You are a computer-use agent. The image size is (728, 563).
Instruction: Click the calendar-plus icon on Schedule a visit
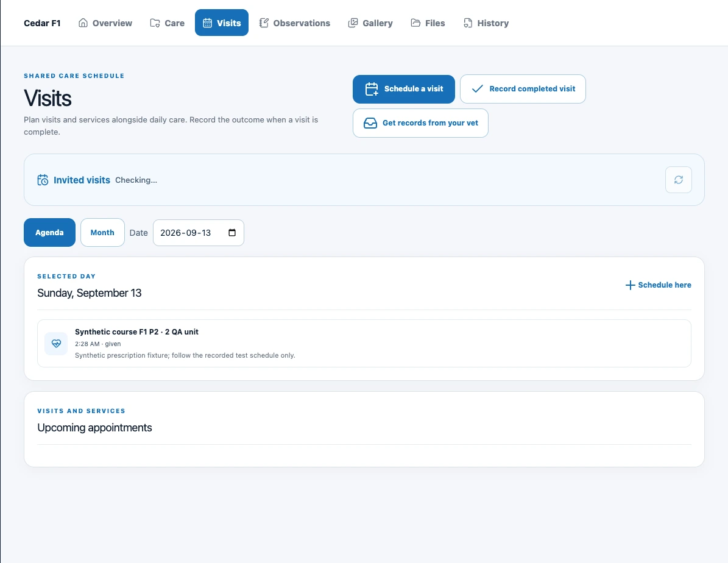(372, 89)
